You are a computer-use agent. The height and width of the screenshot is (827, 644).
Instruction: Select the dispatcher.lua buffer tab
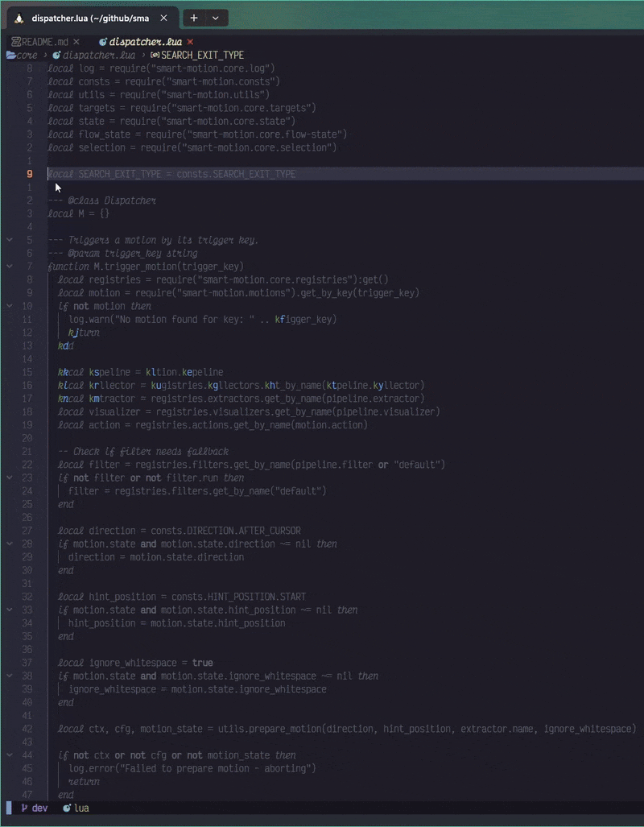pos(146,42)
